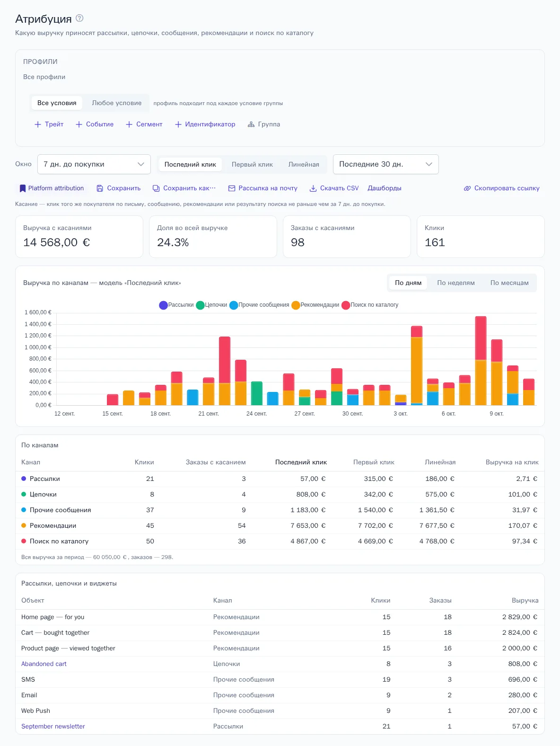Open the Последние 30 дн. period dropdown
The height and width of the screenshot is (746, 560).
pyautogui.click(x=386, y=164)
